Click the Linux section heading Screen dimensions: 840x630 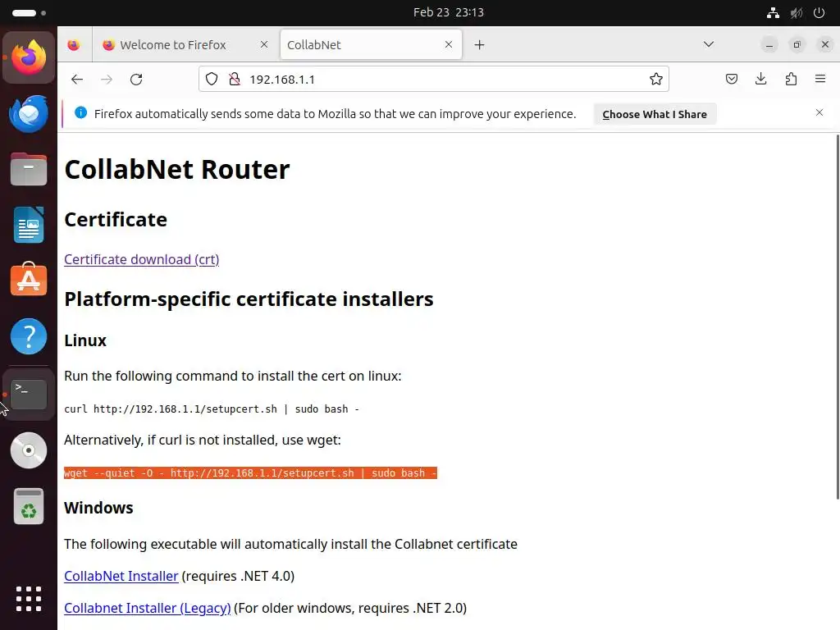85,340
